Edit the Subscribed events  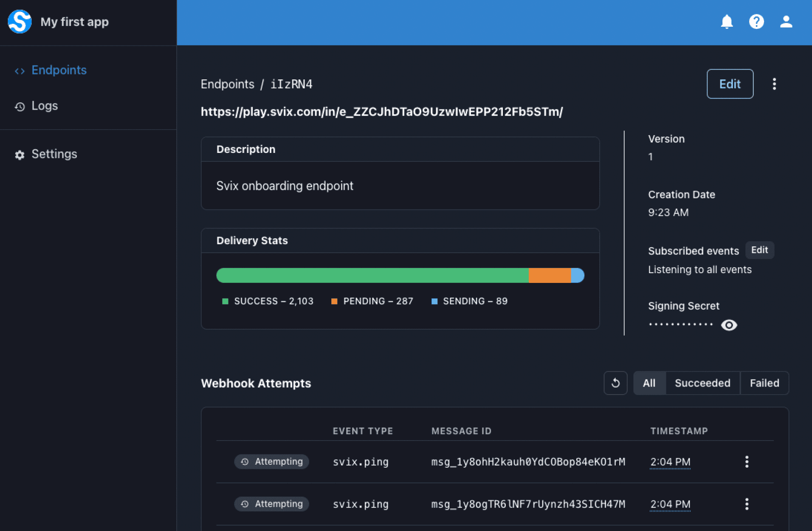pos(759,250)
